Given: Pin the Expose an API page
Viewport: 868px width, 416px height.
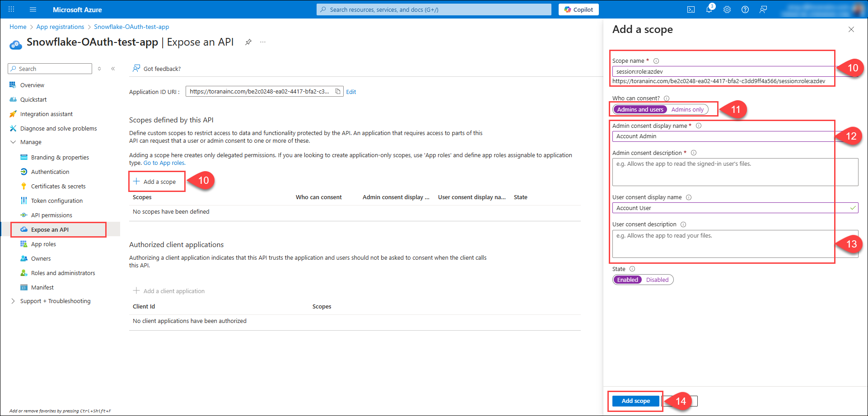Looking at the screenshot, I should pos(248,42).
